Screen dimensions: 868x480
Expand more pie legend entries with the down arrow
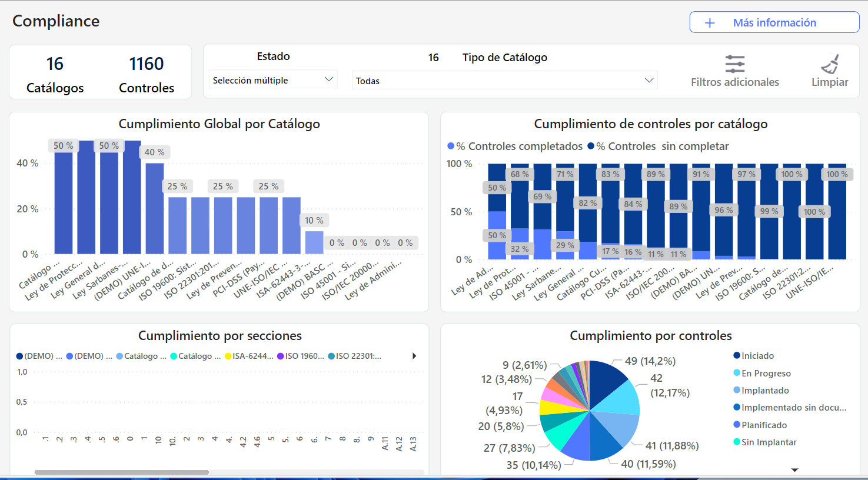coord(794,470)
